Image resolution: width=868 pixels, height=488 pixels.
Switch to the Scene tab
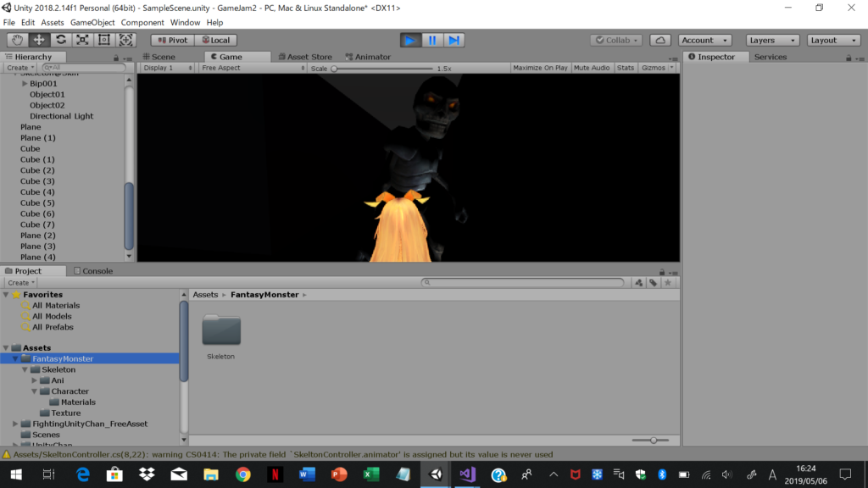pos(159,57)
